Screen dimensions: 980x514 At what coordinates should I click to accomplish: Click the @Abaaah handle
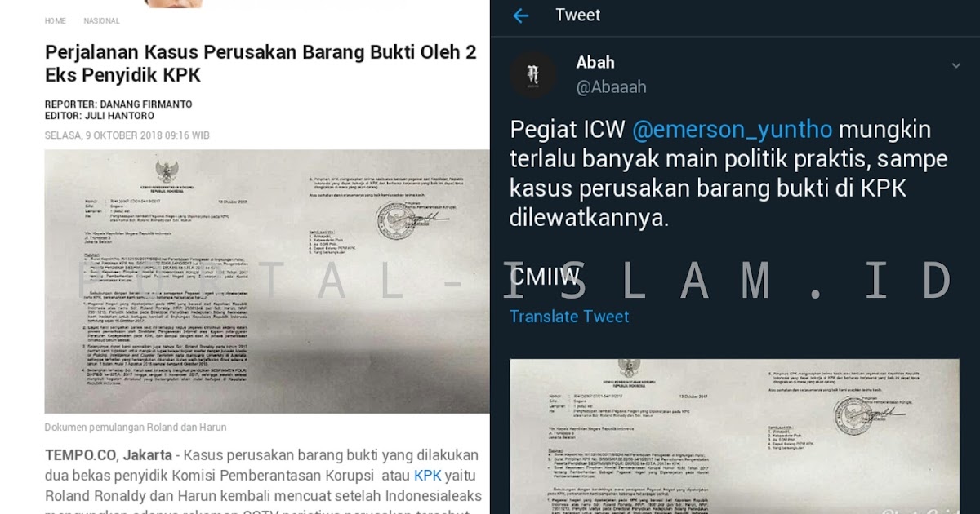(611, 87)
